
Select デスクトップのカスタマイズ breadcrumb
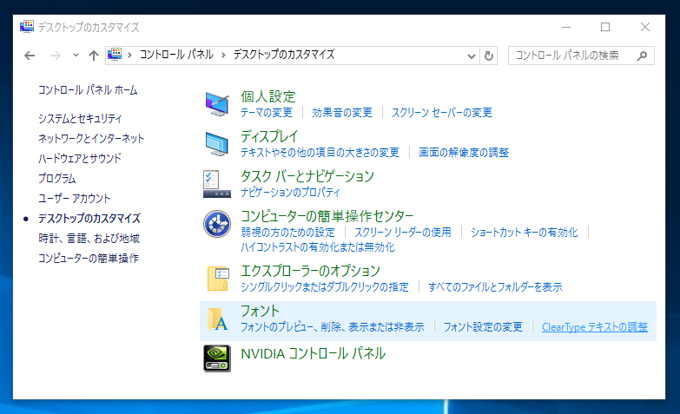[284, 55]
